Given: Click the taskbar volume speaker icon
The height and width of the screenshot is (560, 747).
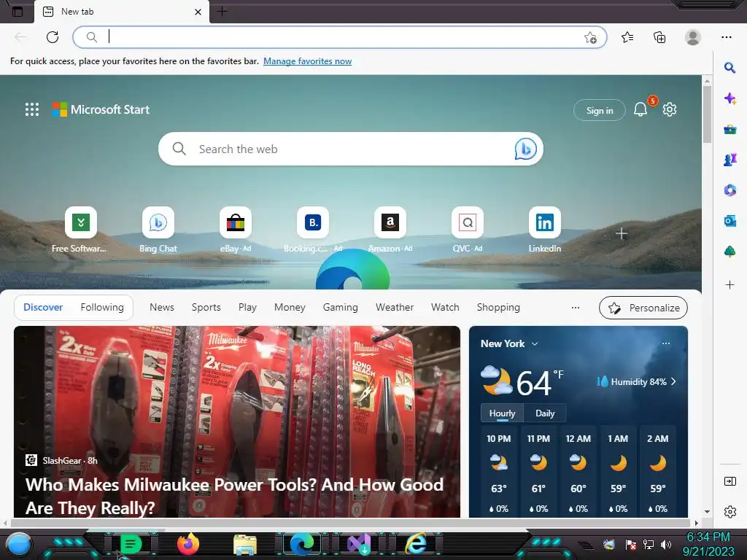Looking at the screenshot, I should point(665,544).
